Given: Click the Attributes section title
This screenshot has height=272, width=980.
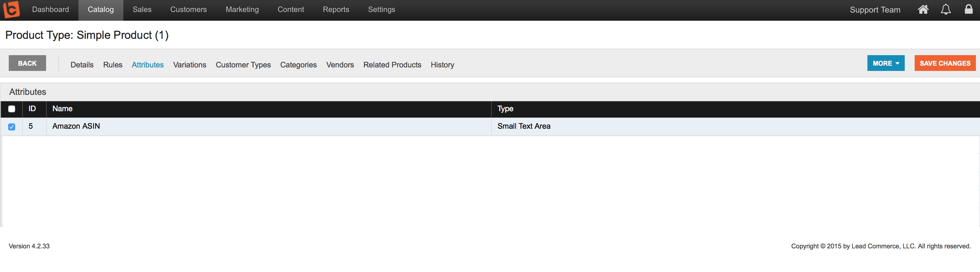Looking at the screenshot, I should point(28,92).
